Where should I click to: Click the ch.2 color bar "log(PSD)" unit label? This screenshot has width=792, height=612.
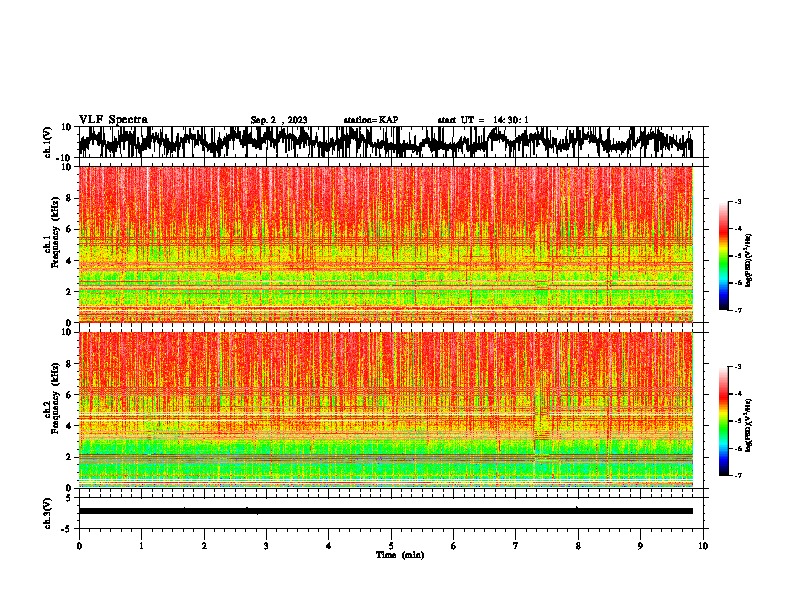pyautogui.click(x=748, y=426)
